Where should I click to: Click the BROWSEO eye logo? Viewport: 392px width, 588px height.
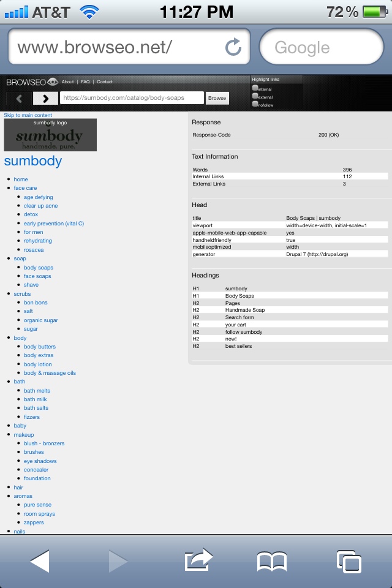click(32, 81)
